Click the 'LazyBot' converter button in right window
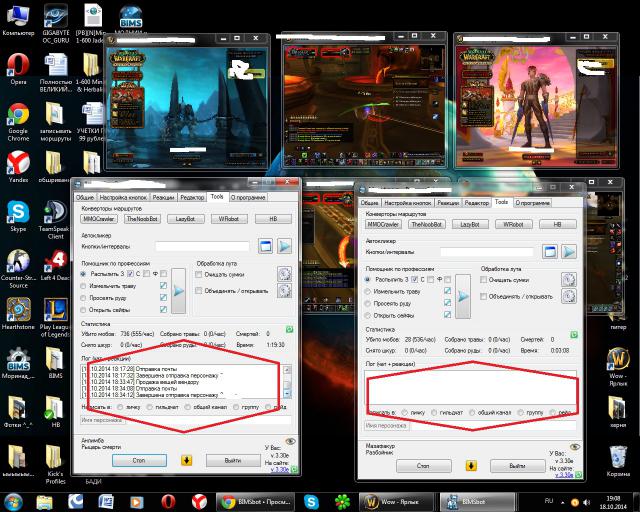This screenshot has height=512, width=640. point(469,225)
